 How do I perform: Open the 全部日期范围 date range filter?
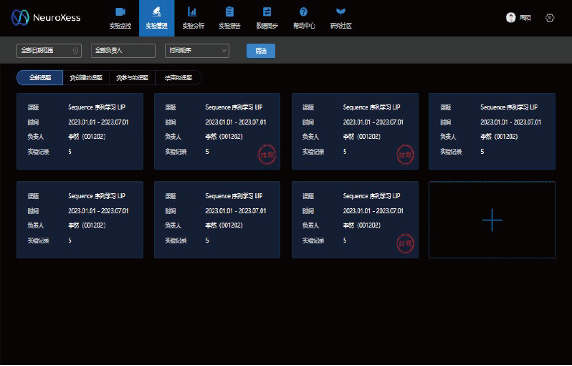point(49,51)
